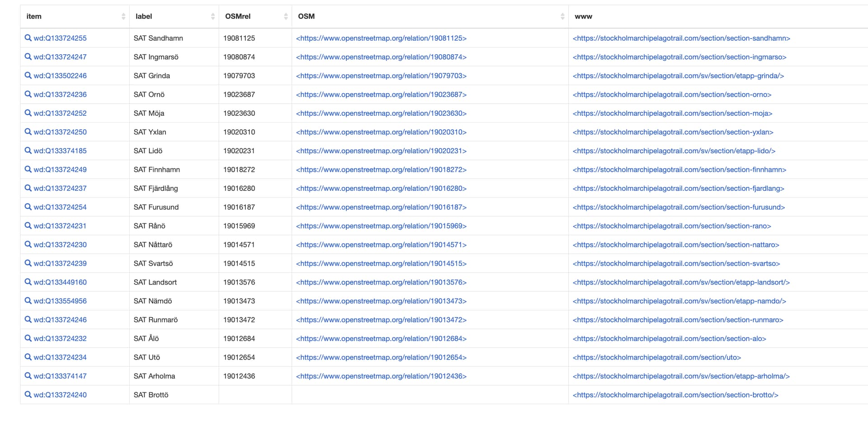Click magnifier icon beside wd:Q133449160

(28, 282)
